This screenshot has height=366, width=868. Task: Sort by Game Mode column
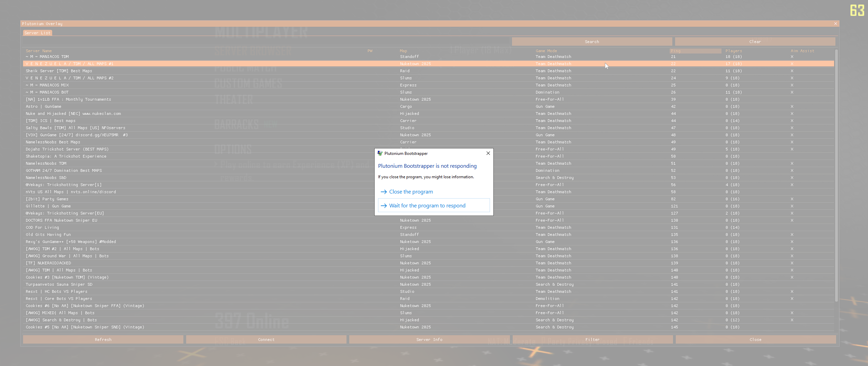[546, 51]
